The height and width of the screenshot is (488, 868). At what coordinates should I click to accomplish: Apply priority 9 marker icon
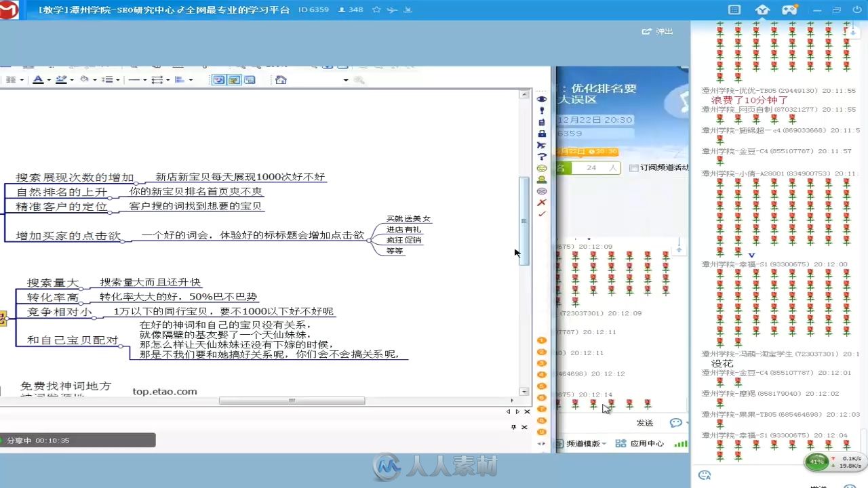(542, 432)
